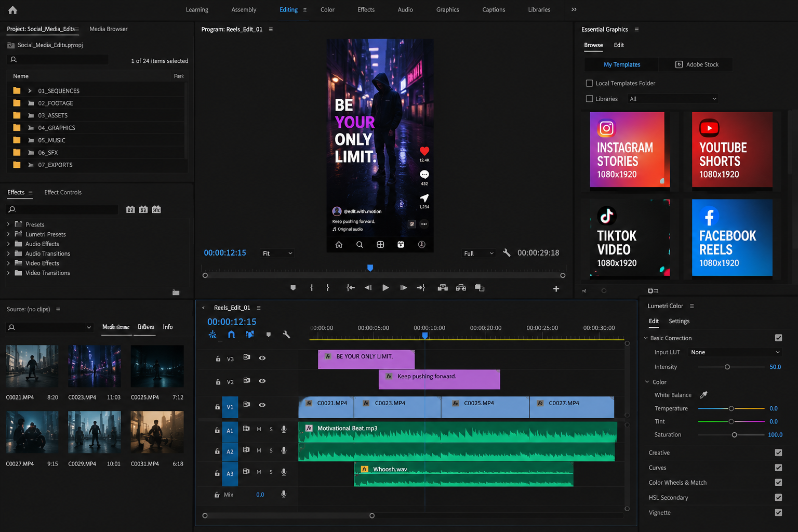Viewport: 798px width, 532px height.
Task: Expand the 01_SEQUENCES bin
Action: (x=30, y=91)
